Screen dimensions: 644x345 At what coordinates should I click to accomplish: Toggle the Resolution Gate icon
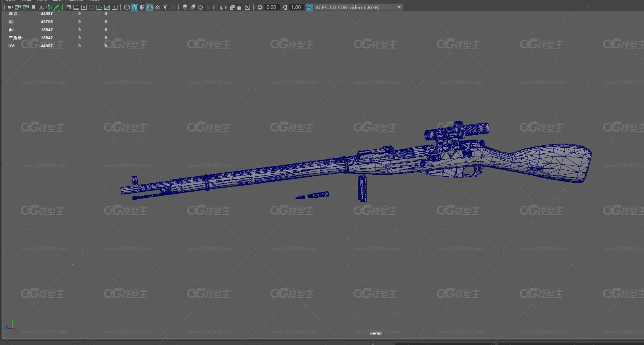(x=84, y=7)
